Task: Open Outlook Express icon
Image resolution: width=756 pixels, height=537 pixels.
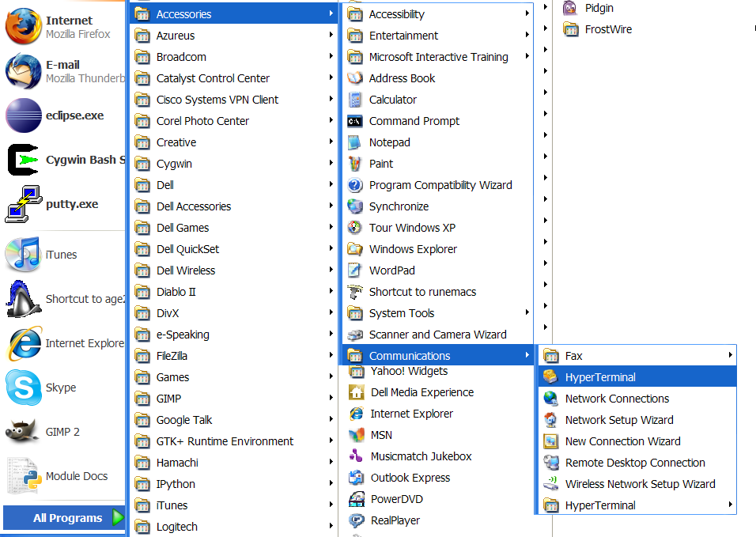Action: [x=357, y=478]
